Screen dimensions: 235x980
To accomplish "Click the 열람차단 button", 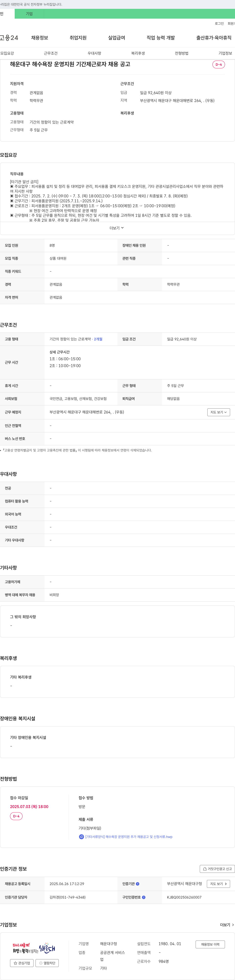I will click(47, 963).
